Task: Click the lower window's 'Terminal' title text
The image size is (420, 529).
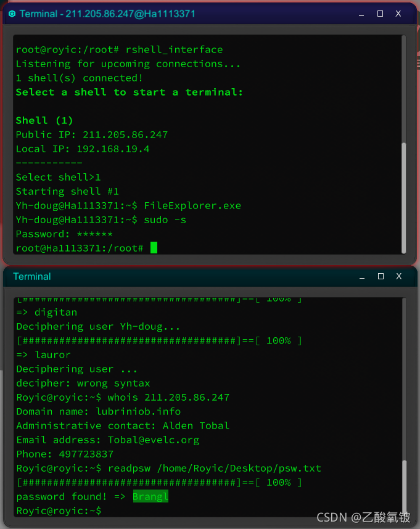Action: 32,277
